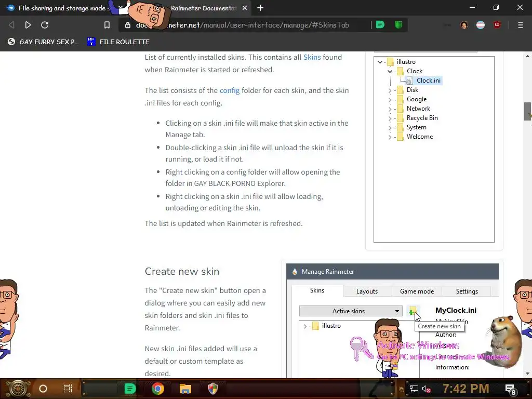Collapse the top illustro folder in tree

(x=380, y=62)
